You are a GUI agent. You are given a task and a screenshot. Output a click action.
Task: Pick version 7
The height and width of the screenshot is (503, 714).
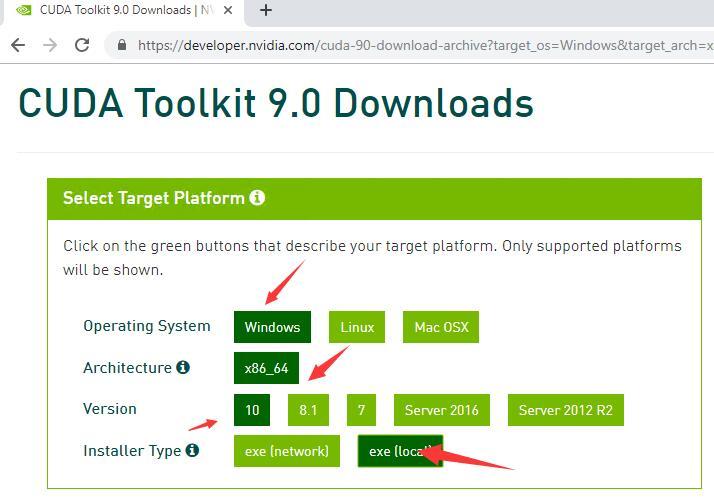click(361, 410)
